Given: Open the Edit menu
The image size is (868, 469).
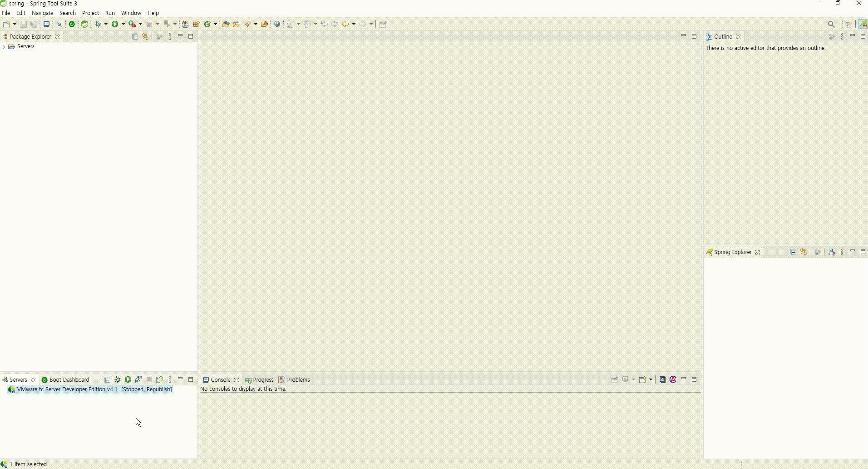Looking at the screenshot, I should [21, 13].
